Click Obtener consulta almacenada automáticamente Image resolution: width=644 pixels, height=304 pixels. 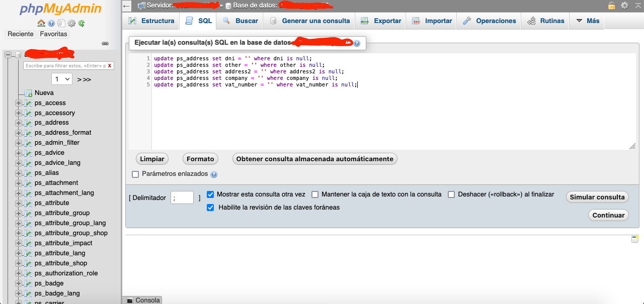pos(315,159)
